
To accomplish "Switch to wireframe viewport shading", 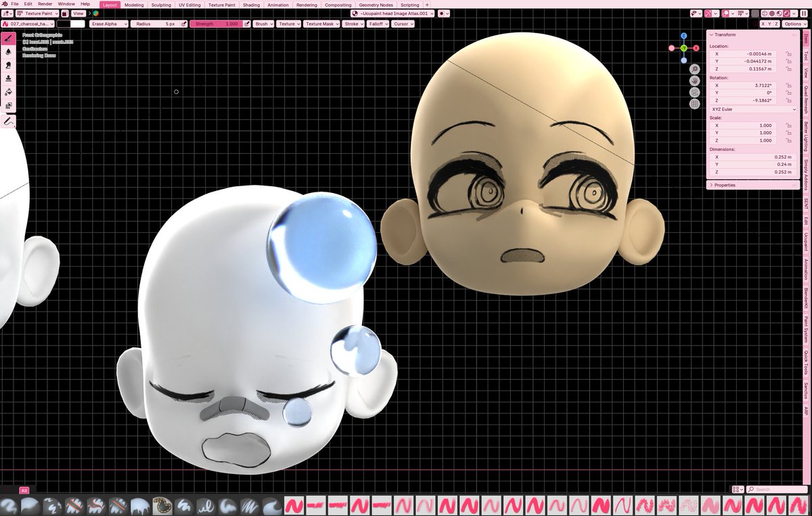I will pos(764,13).
